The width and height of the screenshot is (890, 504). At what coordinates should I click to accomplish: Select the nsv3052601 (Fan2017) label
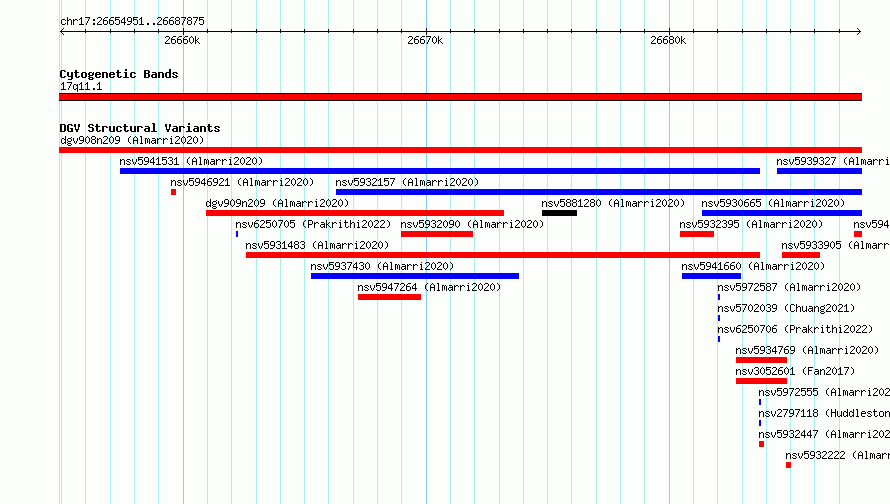point(795,371)
